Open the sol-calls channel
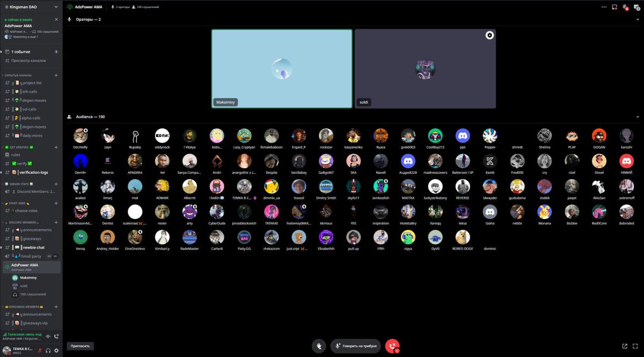Viewport: 644px width, 357px height. (x=31, y=109)
